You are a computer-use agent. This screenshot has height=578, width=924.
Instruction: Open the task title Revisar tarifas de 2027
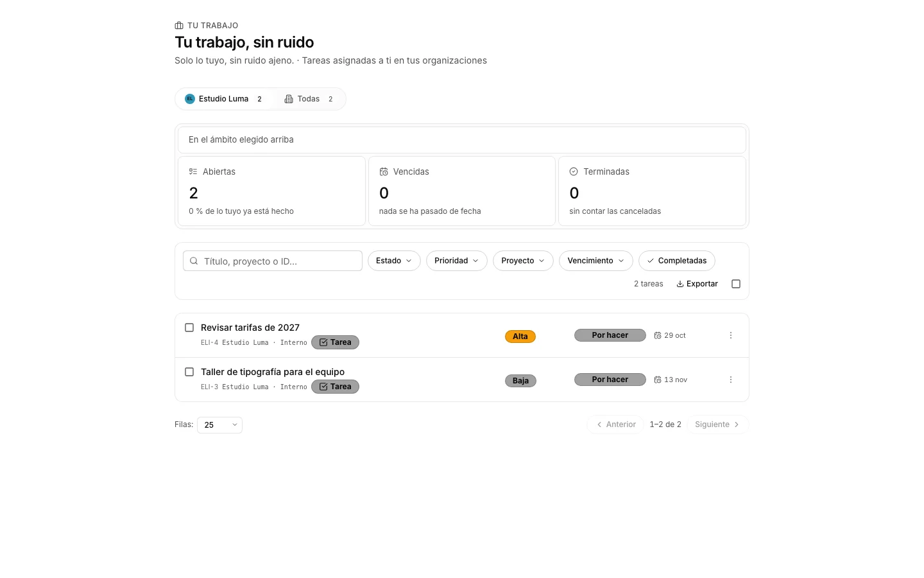tap(250, 328)
